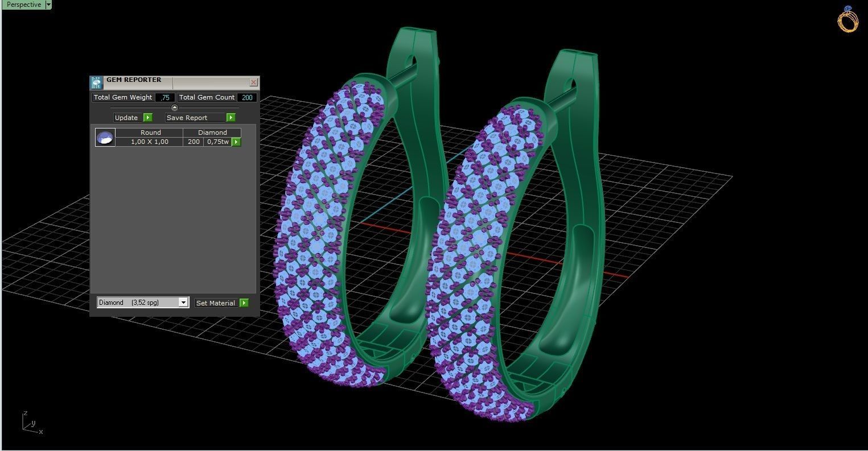
Task: Close the Gem Reporter panel
Action: pyautogui.click(x=254, y=82)
